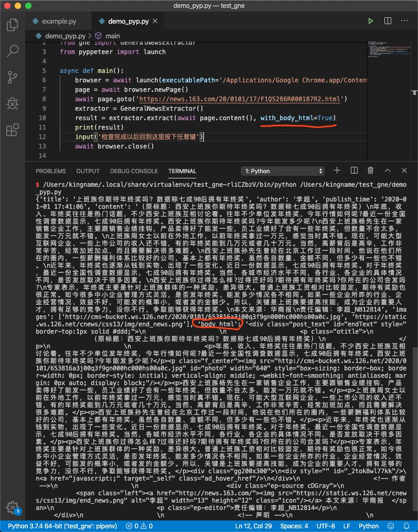Open the Extensions view icon
The image size is (418, 532).
pos(13,130)
